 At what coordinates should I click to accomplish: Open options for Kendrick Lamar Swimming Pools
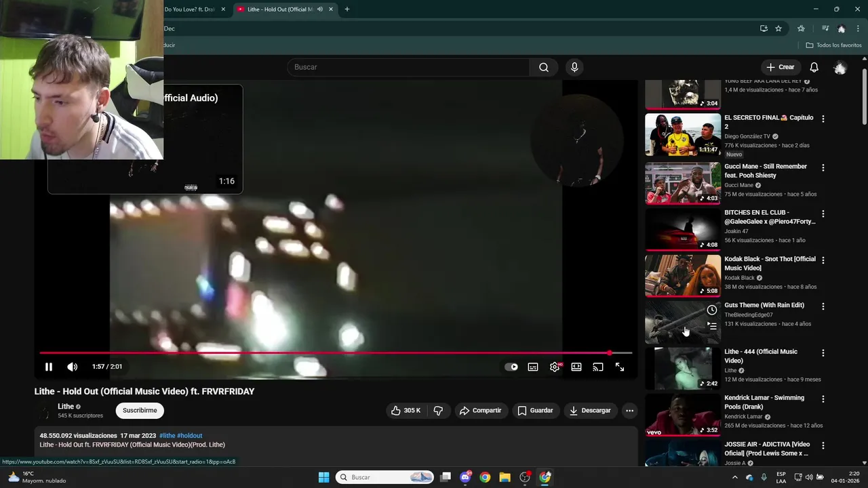pyautogui.click(x=823, y=399)
